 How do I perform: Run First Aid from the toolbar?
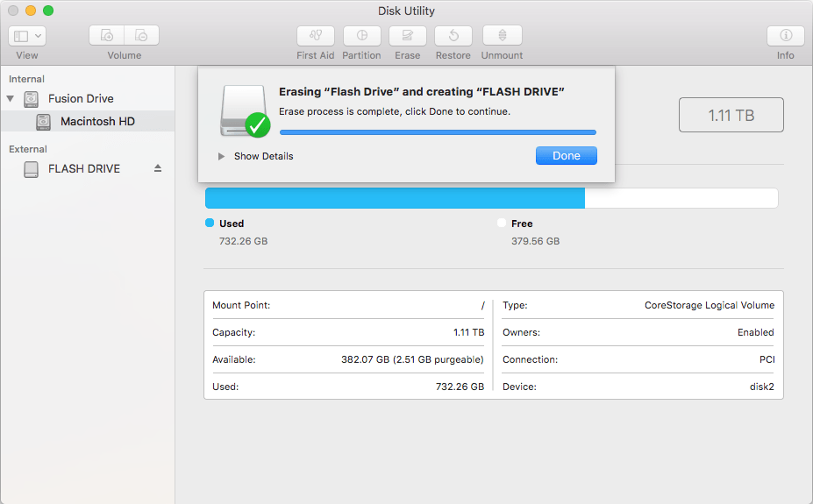point(315,36)
